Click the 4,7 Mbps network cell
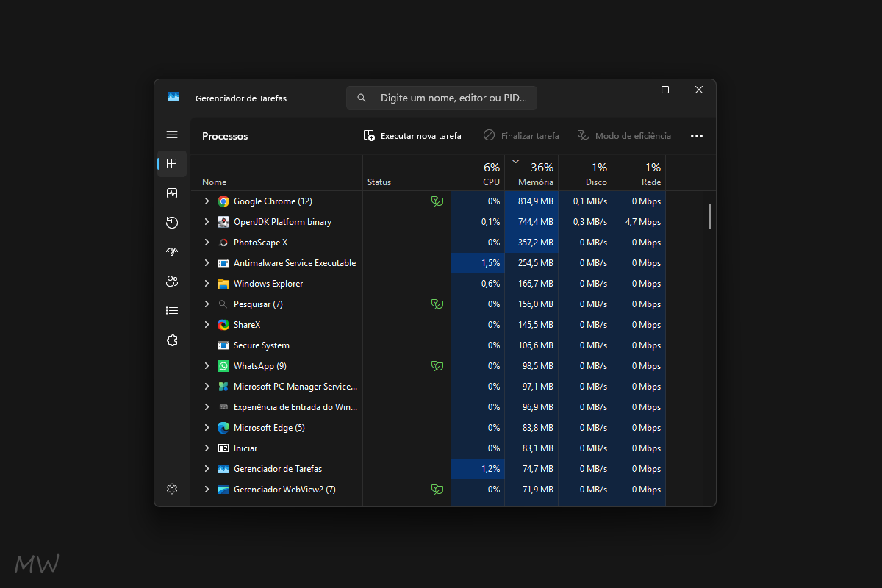This screenshot has width=882, height=588. click(x=639, y=222)
